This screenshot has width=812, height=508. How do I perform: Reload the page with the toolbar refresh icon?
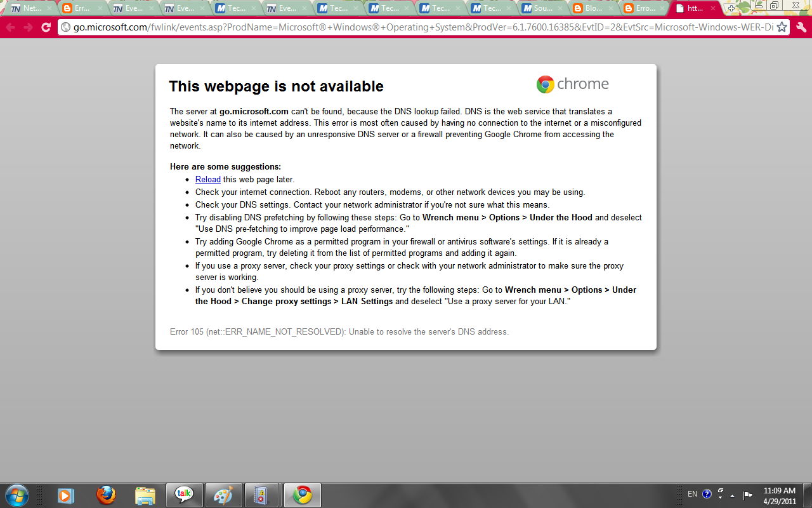point(46,27)
